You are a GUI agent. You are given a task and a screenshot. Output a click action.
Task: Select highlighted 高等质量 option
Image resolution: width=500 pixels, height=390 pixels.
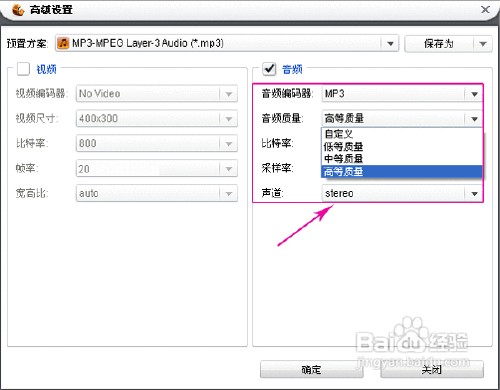(x=402, y=172)
